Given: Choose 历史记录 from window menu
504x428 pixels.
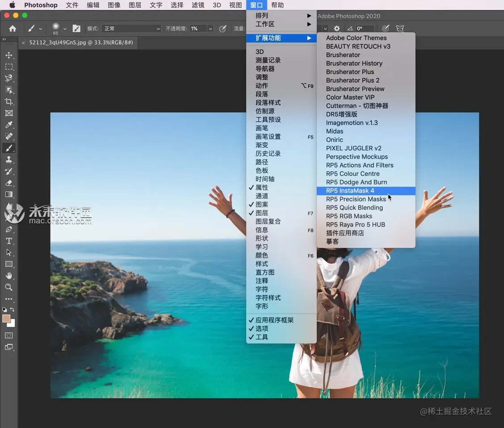Looking at the screenshot, I should 281,154.
